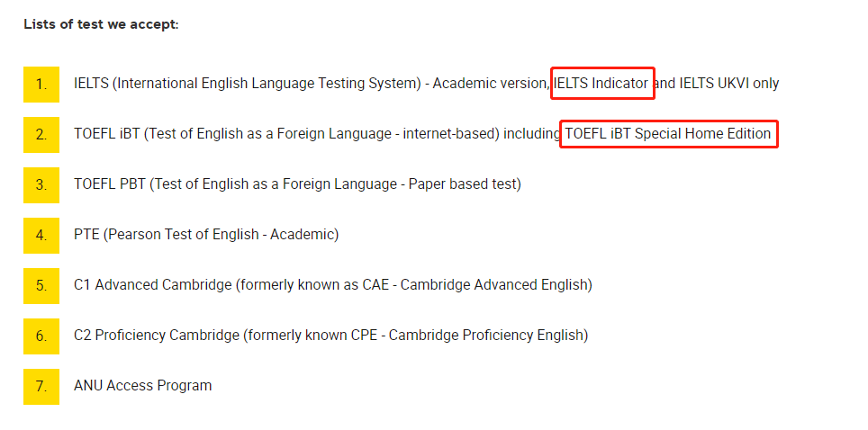Viewport: 868px width, 430px height.
Task: Click 'Cambridge Proficiency English' in item six
Action: tap(486, 336)
